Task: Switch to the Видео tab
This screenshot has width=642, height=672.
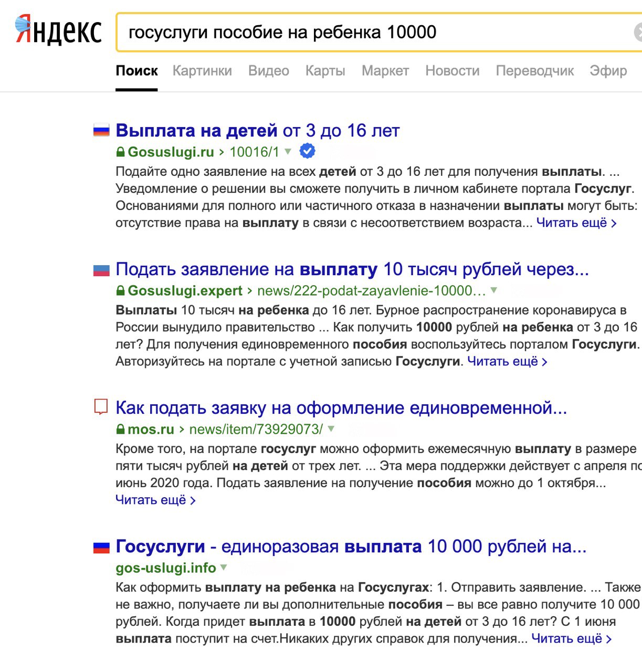Action: [x=269, y=71]
